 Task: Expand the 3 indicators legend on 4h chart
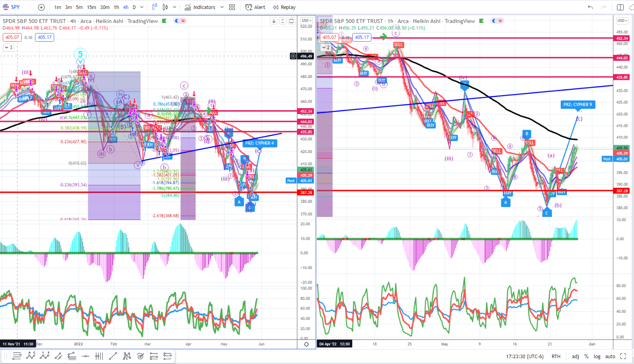(9, 47)
